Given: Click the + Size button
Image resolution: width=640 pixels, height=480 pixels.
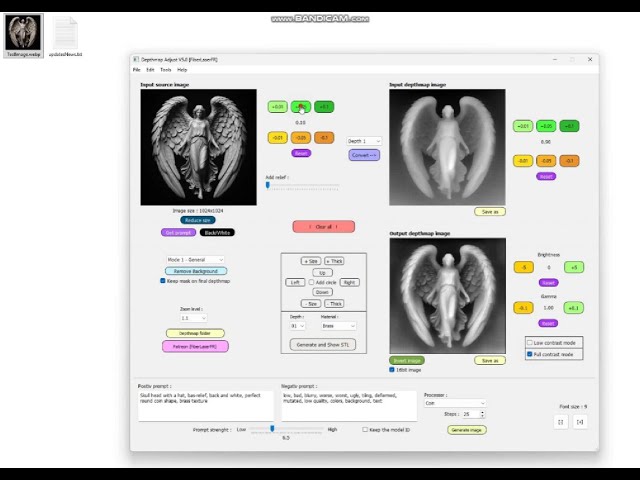Looking at the screenshot, I should (x=311, y=261).
